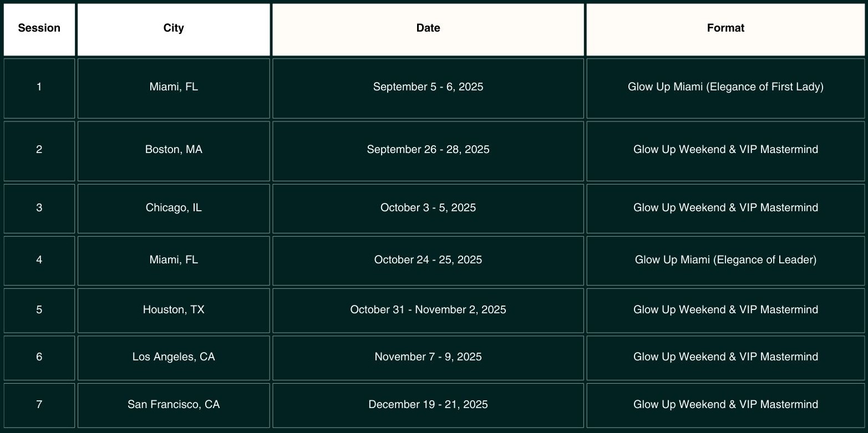Screen dimensions: 868x433
Task: Select the Los Angeles, CA cell
Action: coord(174,358)
